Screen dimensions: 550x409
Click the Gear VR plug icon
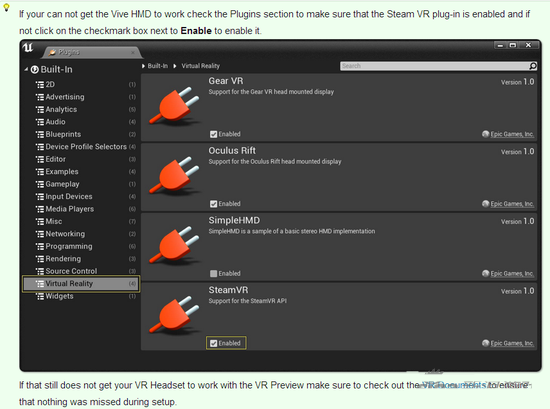click(174, 106)
